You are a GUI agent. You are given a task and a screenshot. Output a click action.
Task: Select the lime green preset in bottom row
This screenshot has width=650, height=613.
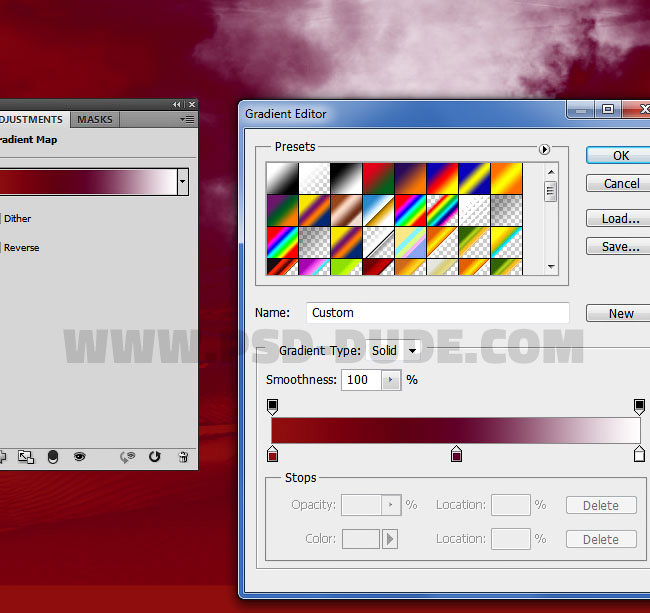click(x=346, y=267)
